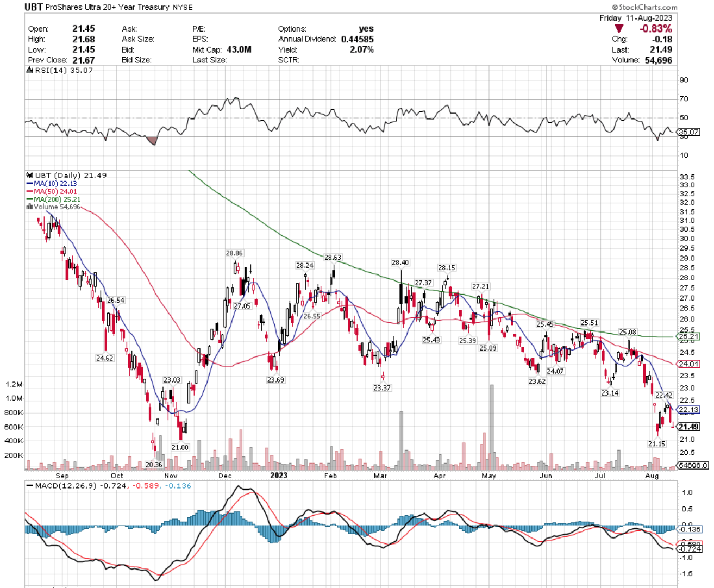714x588 pixels.
Task: Click the 28.86 December peak label
Action: tap(234, 253)
